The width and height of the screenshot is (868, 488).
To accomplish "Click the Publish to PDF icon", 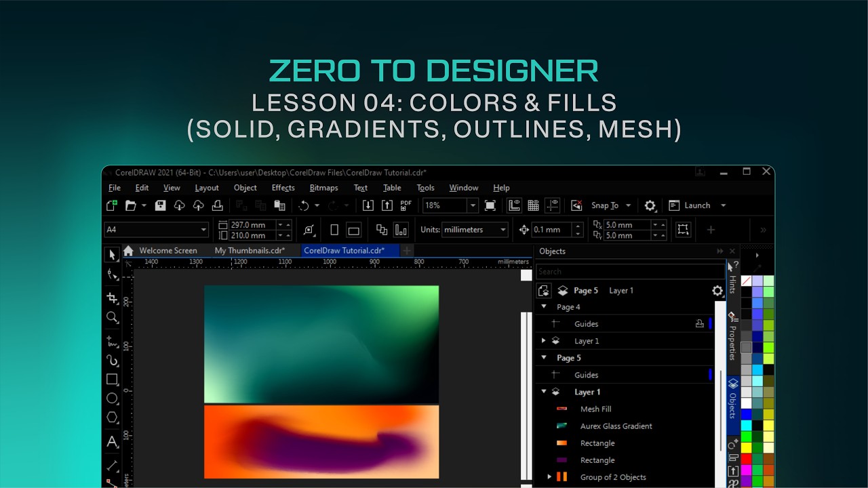I will tap(406, 205).
